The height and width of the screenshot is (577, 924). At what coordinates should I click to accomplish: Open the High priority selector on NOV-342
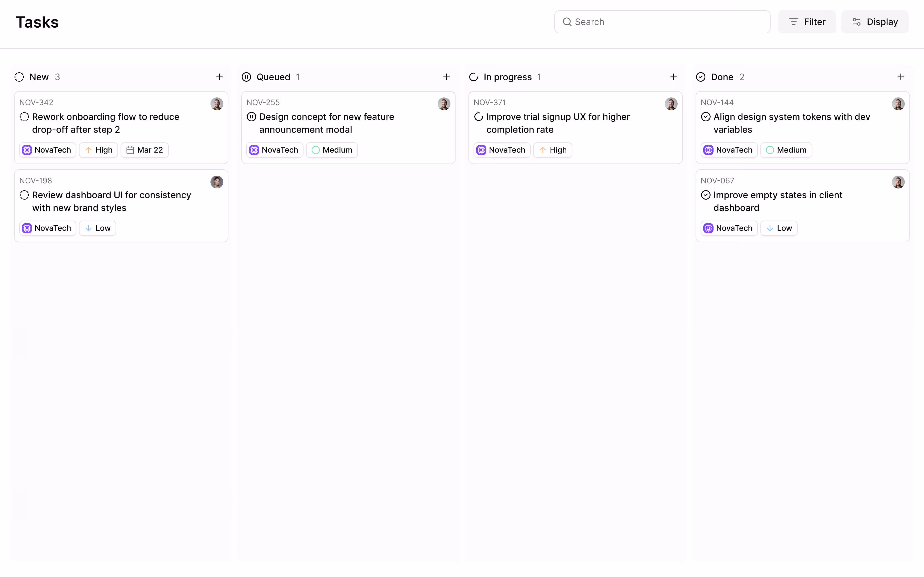pyautogui.click(x=98, y=150)
